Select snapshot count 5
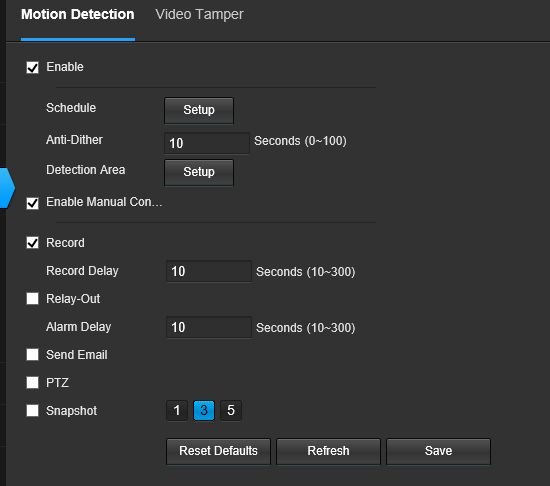The width and height of the screenshot is (550, 486). (x=231, y=411)
